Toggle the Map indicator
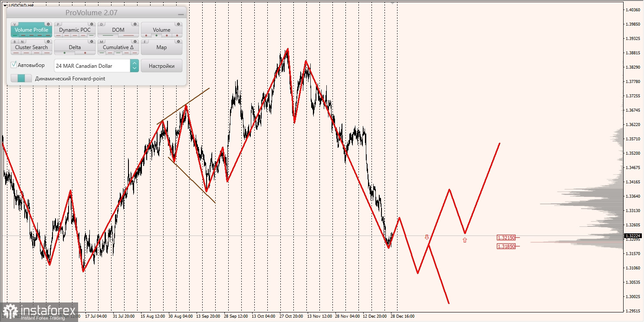 point(161,47)
